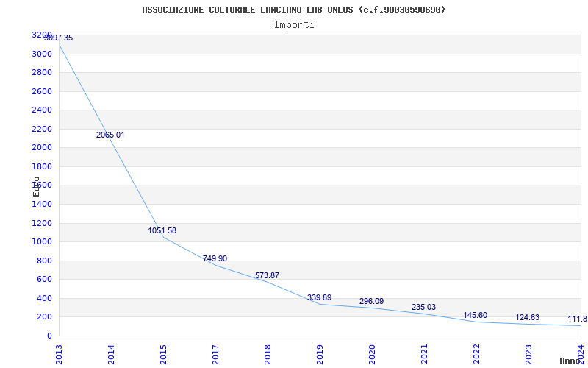
Task: Select the y-axis tick label 2400
Action: [x=42, y=110]
